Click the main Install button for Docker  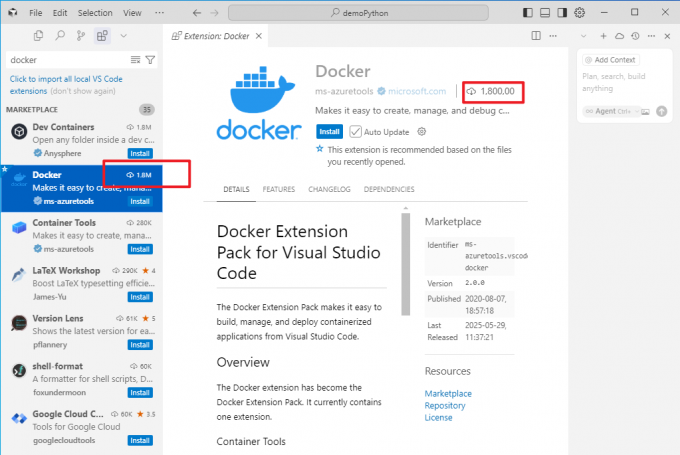click(x=329, y=131)
